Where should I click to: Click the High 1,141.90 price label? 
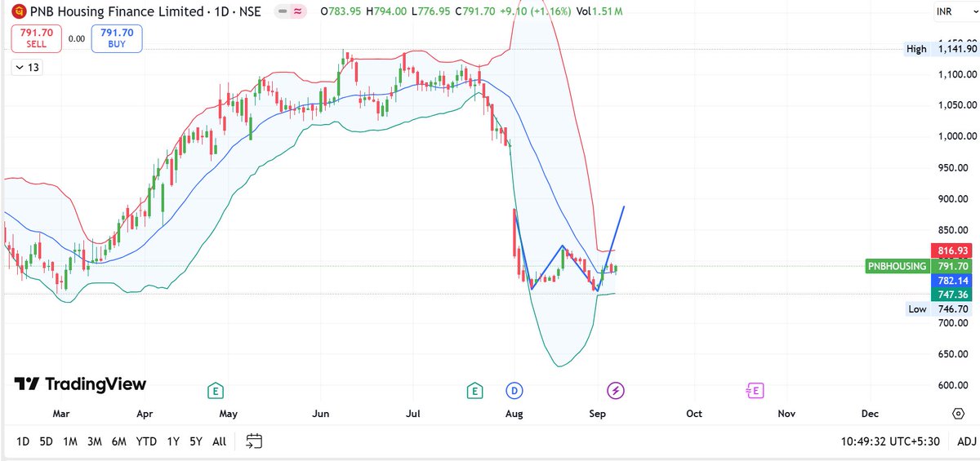point(941,49)
